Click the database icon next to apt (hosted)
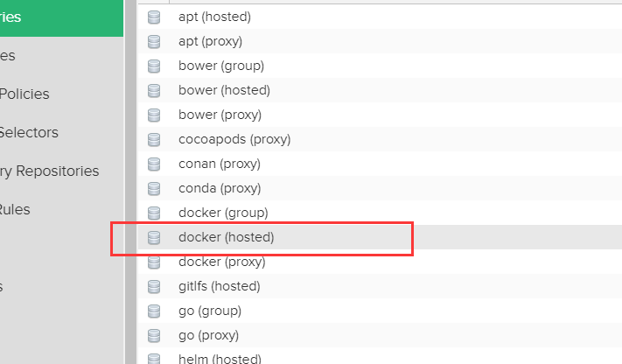The width and height of the screenshot is (622, 364). pyautogui.click(x=155, y=17)
